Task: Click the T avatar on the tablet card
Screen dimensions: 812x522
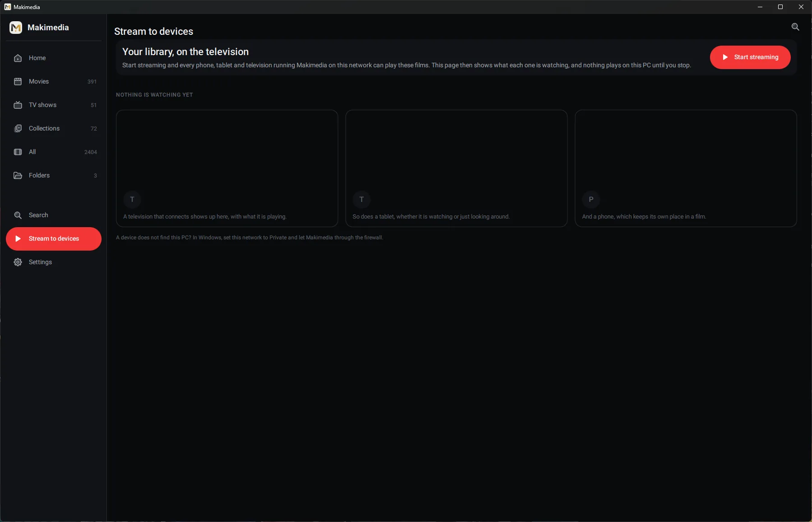Action: point(362,200)
